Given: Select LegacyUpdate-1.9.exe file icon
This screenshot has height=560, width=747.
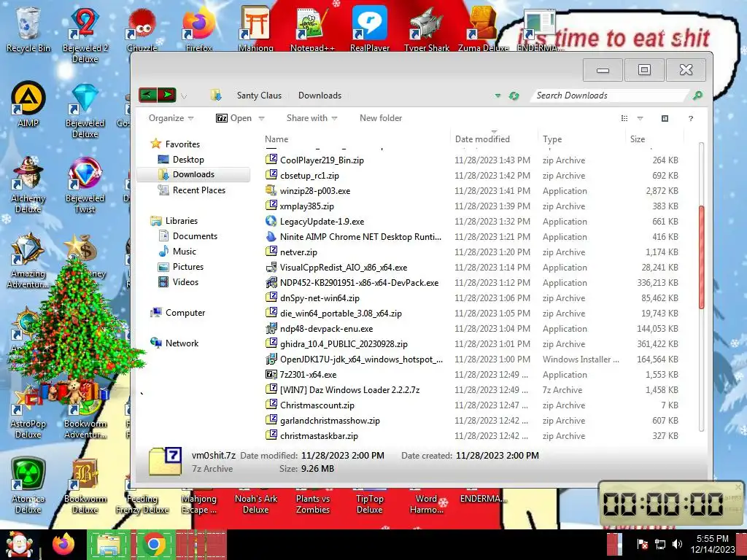Looking at the screenshot, I should point(271,221).
